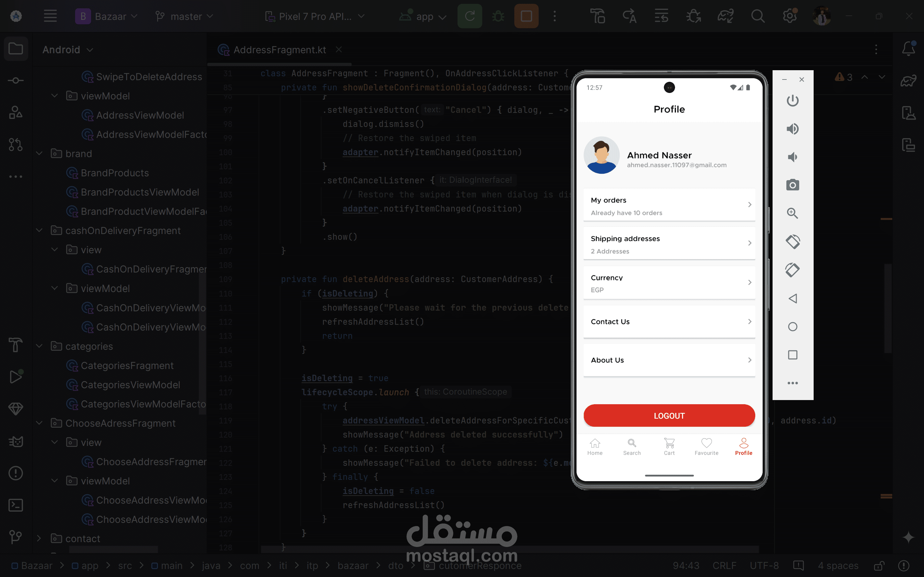Viewport: 924px width, 577px height.
Task: Open the Notifications bell panel
Action: pyautogui.click(x=908, y=49)
